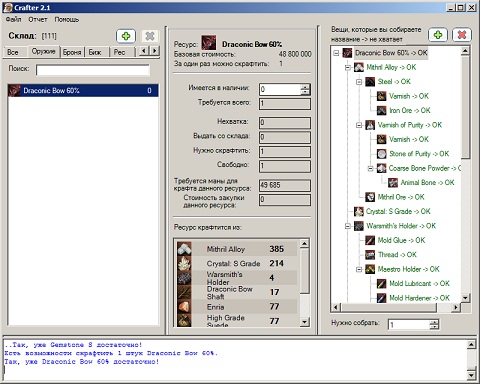The height and width of the screenshot is (384, 480).
Task: Click the Thread icon in tree
Action: pyautogui.click(x=370, y=255)
